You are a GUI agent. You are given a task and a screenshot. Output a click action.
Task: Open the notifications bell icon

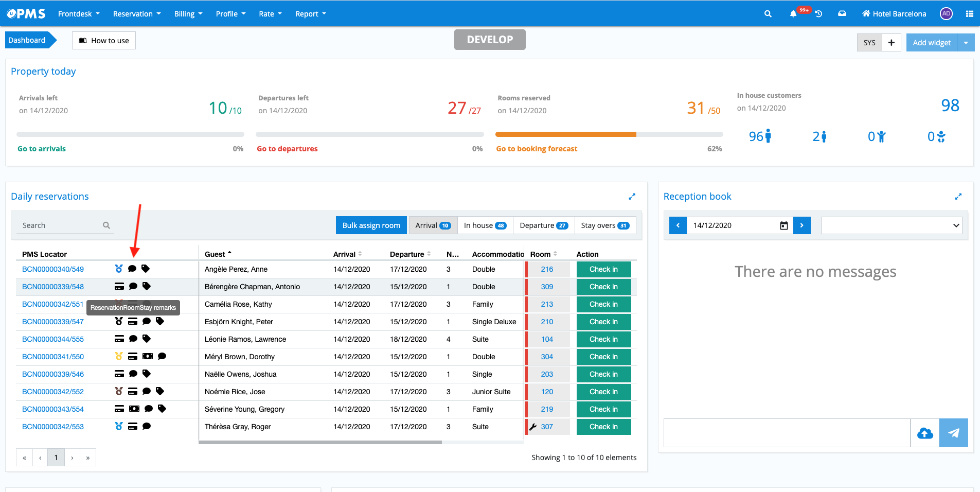click(x=793, y=14)
